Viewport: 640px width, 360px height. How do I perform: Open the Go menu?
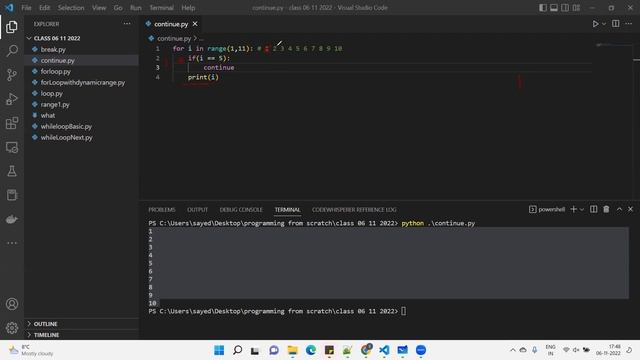[118, 8]
